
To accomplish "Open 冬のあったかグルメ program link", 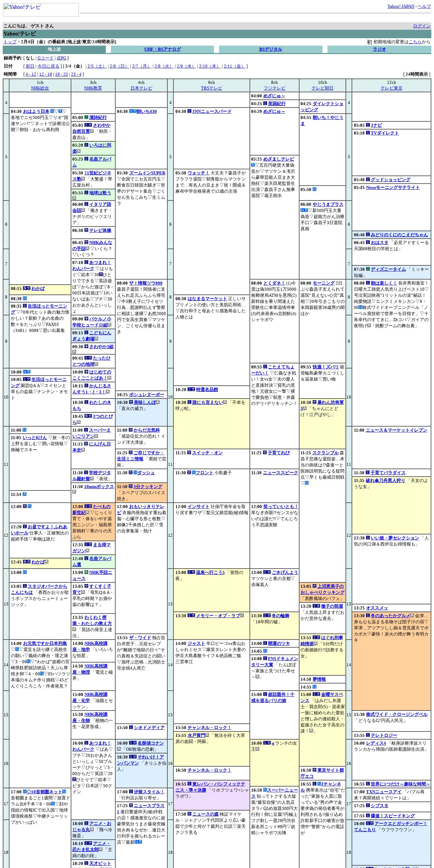I will coord(390,616).
